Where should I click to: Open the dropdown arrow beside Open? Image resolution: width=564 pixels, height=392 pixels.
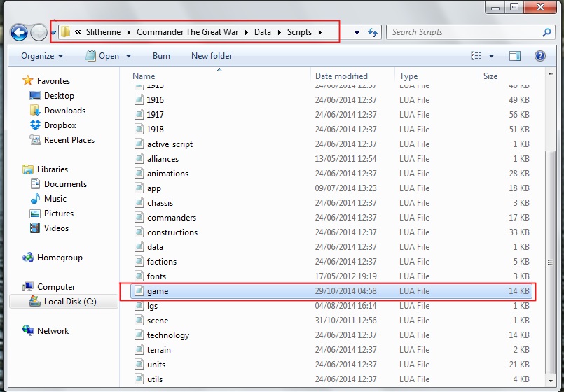pos(128,56)
